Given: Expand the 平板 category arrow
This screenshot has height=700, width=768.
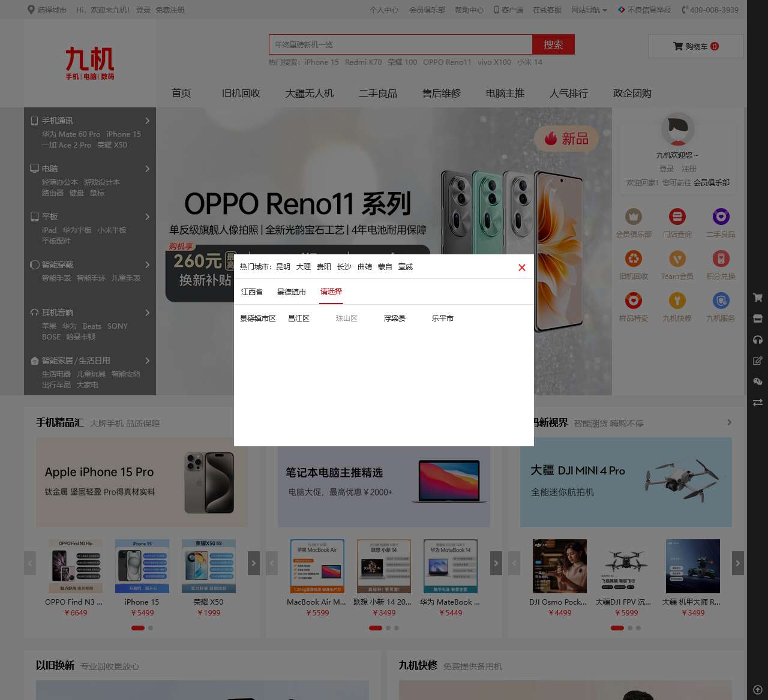Looking at the screenshot, I should 148,217.
